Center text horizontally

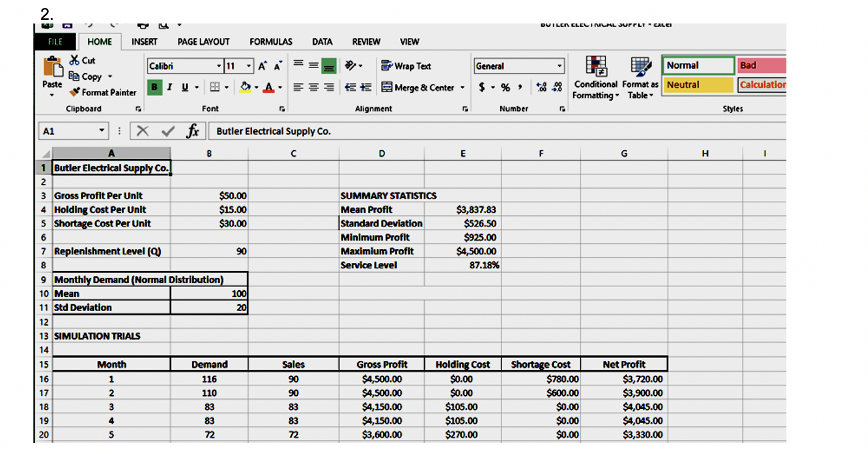click(313, 87)
